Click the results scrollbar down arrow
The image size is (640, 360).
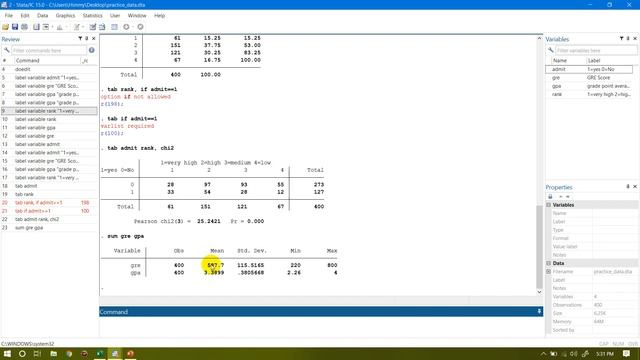539,292
